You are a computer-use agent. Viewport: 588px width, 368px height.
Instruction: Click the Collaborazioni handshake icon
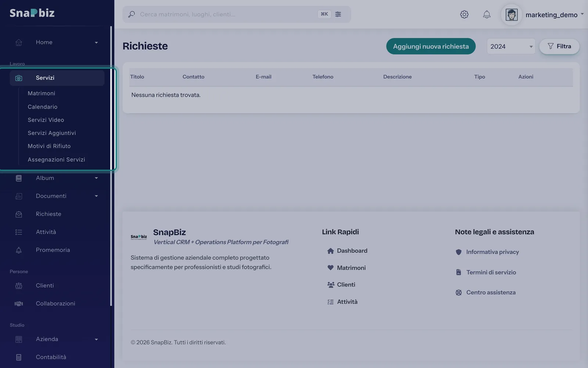tap(19, 304)
